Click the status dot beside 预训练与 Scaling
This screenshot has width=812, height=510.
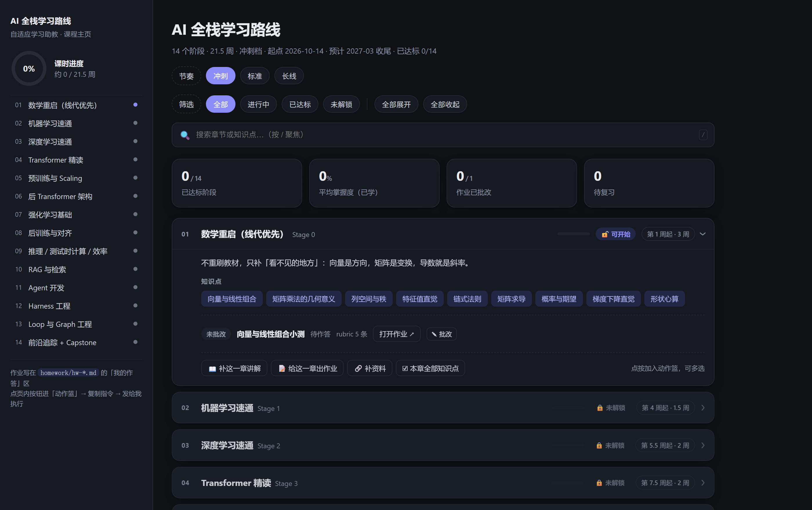[135, 178]
